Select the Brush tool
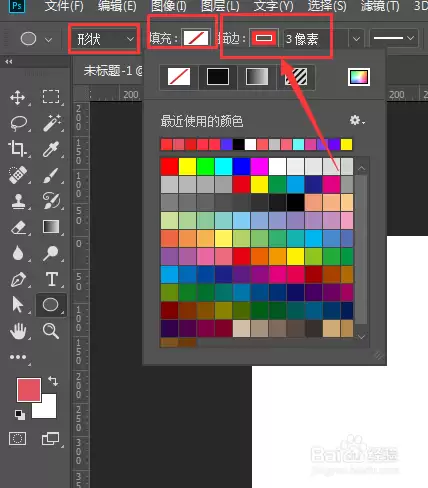Viewport: 428px width, 488px height. pos(51,175)
